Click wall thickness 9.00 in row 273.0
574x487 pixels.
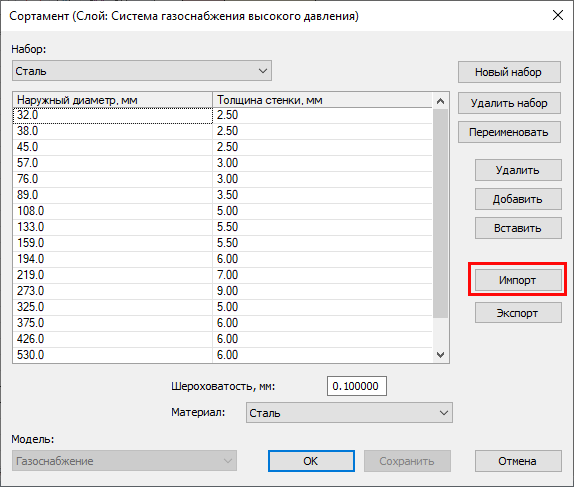[x=322, y=291]
